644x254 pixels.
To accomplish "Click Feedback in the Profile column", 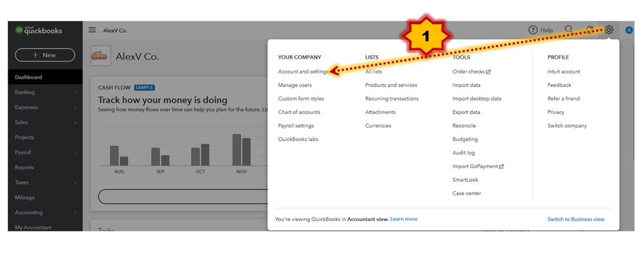I will 560,85.
